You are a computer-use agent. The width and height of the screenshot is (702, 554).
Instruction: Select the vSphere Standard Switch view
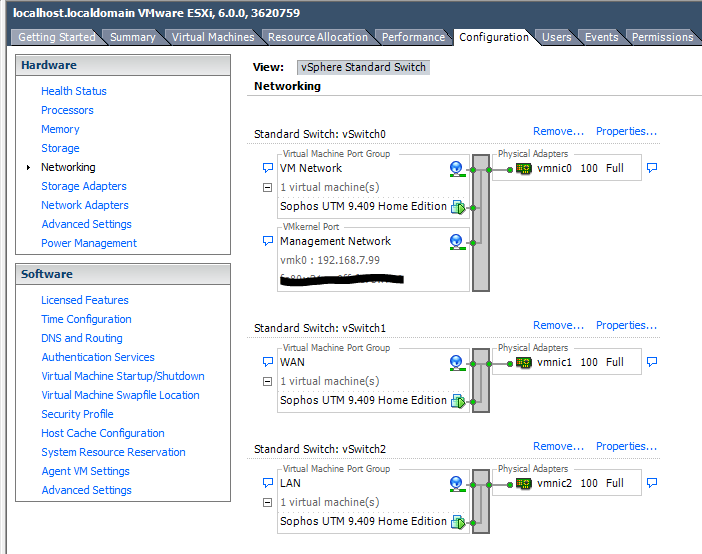pos(363,67)
